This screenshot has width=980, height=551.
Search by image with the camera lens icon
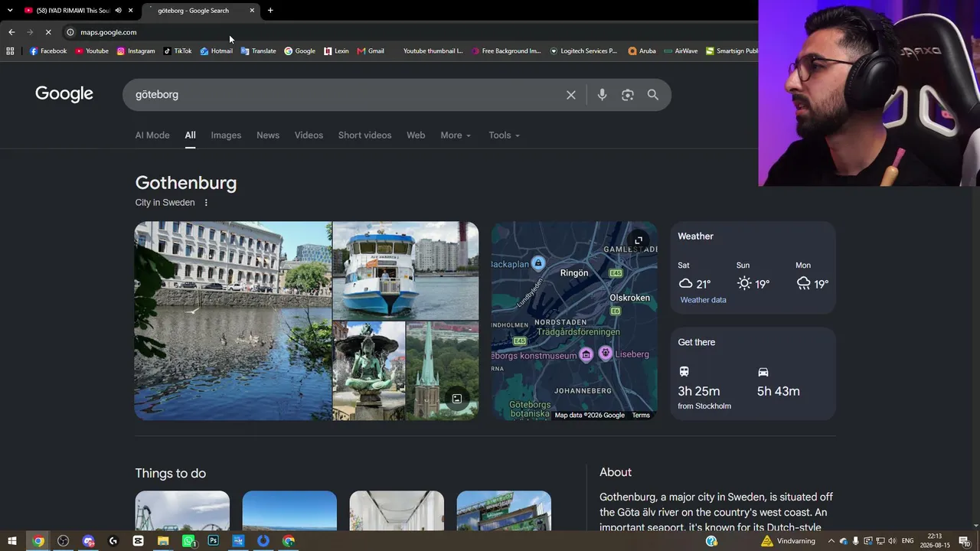(x=628, y=95)
